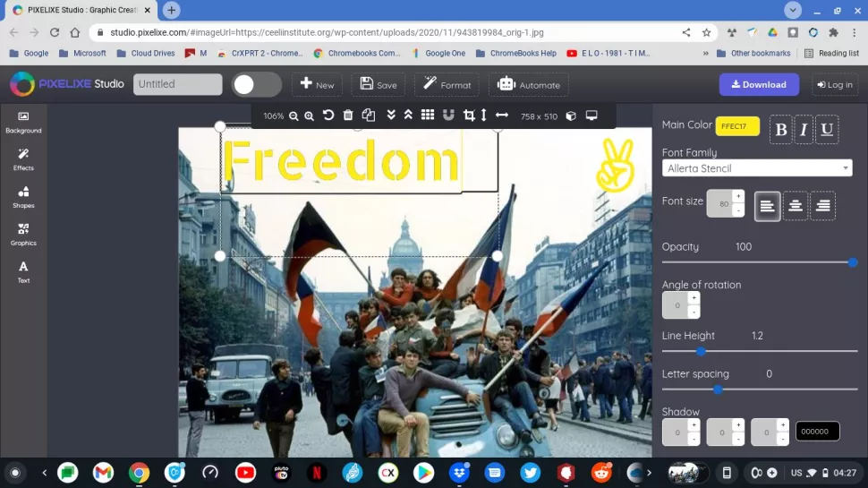
Task: Toggle underline text formatting
Action: tap(827, 130)
